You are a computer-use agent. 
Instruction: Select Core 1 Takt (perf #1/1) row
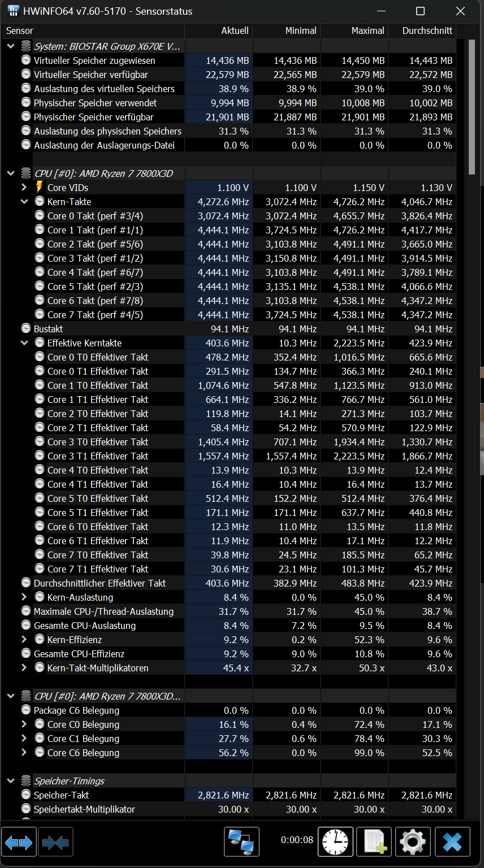[x=229, y=229]
